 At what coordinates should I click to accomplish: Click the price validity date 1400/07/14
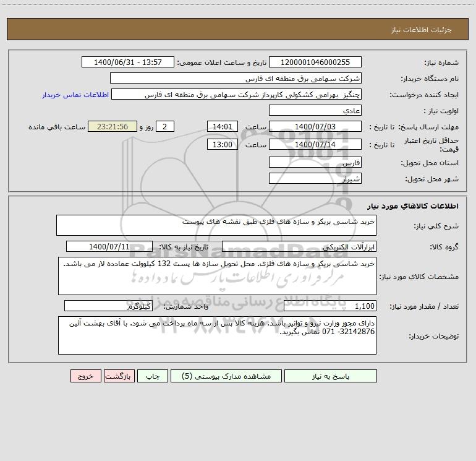[x=315, y=144]
